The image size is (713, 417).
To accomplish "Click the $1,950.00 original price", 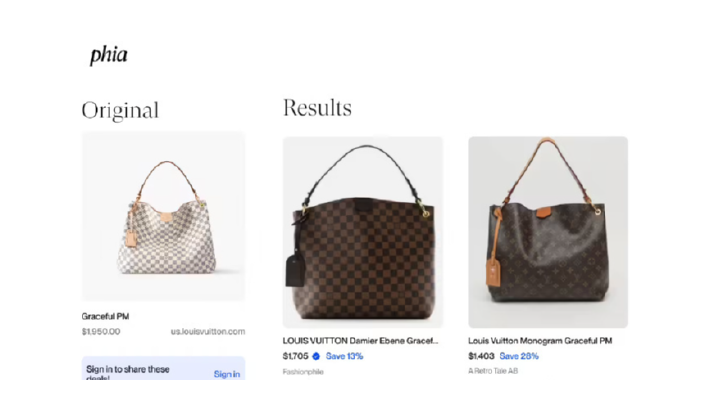I will coord(101,332).
